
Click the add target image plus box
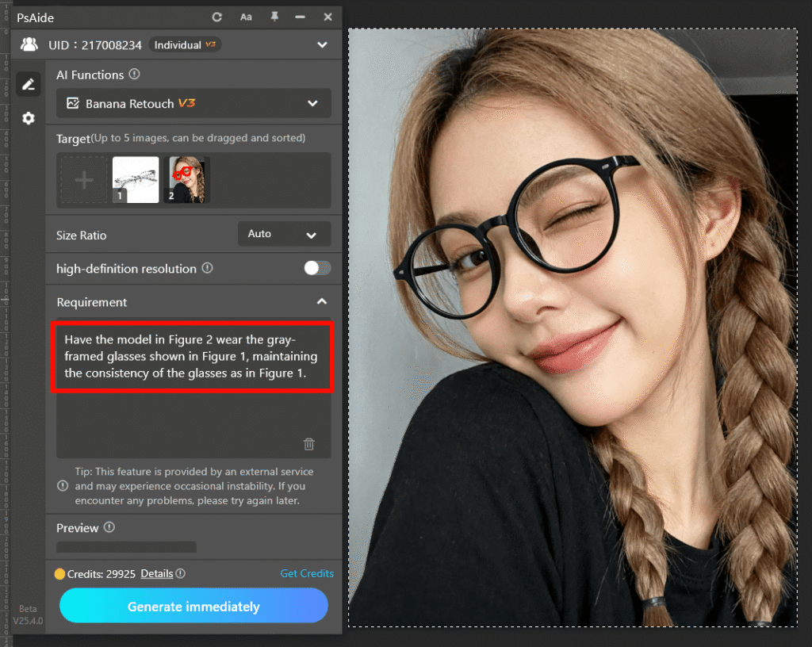(x=84, y=179)
